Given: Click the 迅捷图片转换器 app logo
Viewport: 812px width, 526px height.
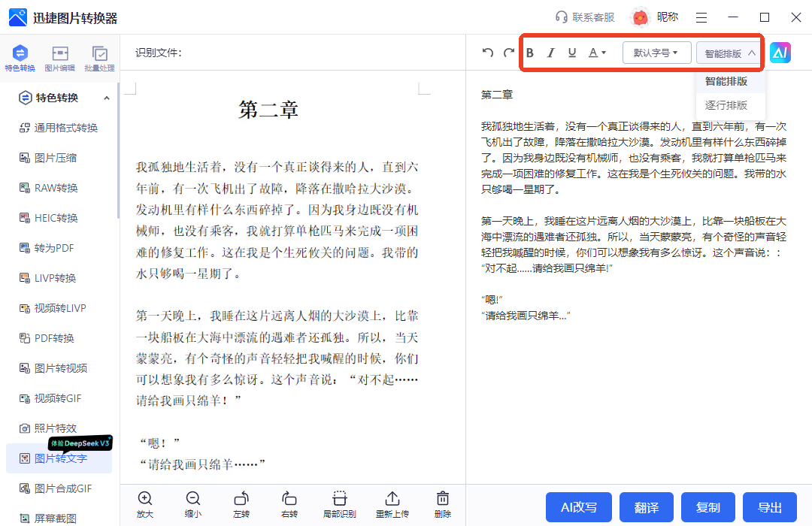Looking at the screenshot, I should click(17, 17).
